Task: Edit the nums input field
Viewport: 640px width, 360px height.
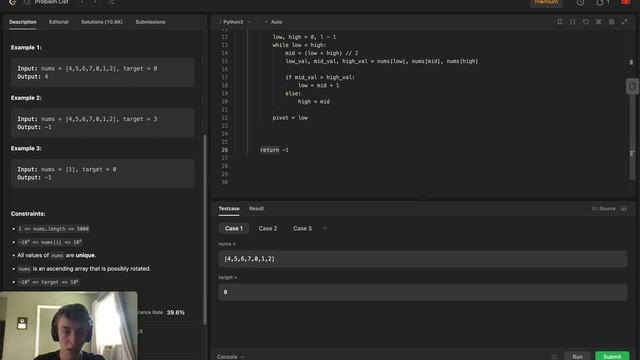Action: [423, 259]
